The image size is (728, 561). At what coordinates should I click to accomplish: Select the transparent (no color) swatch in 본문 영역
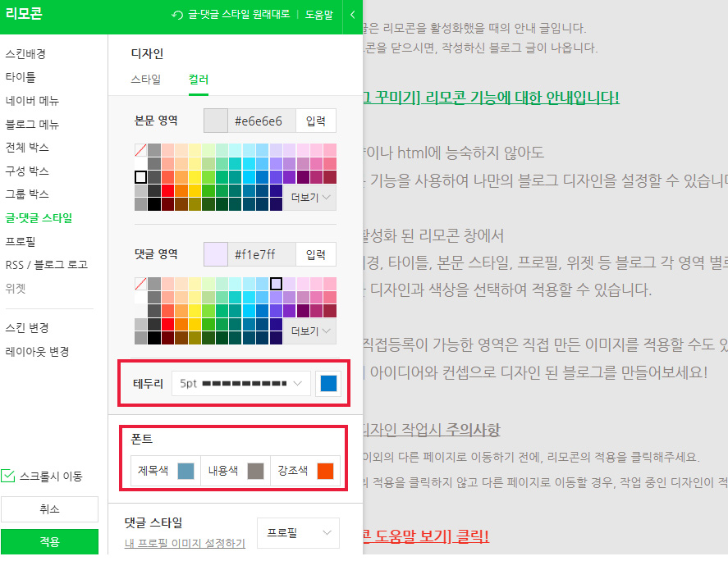(140, 150)
